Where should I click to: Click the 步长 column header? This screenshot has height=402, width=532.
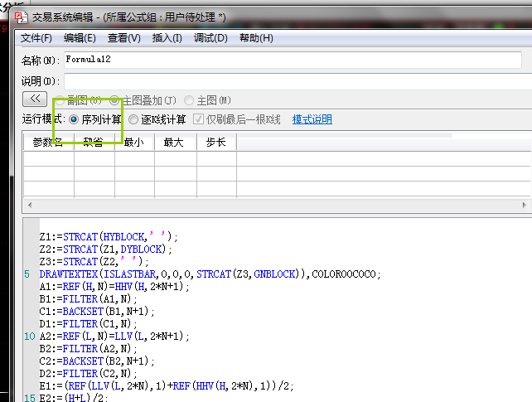(x=215, y=143)
